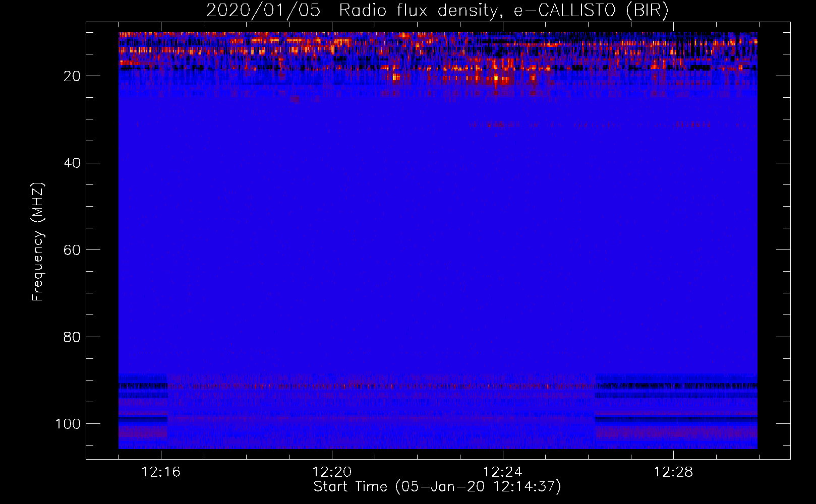816x504 pixels.
Task: Click the plot title '2020/01/05 Radio flux density, e-CALLISTO (BIR)'
Action: click(x=437, y=10)
